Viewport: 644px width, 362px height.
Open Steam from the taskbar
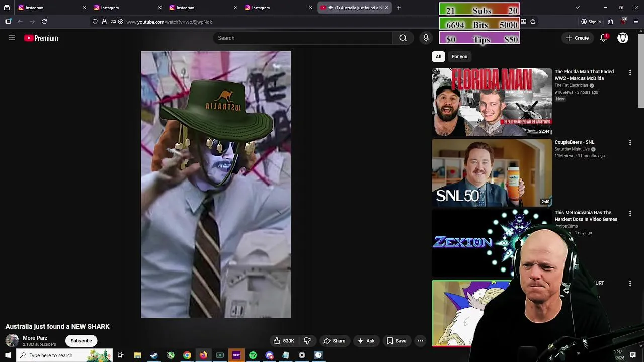tap(154, 355)
